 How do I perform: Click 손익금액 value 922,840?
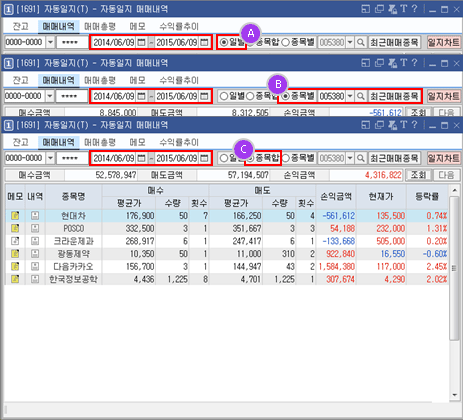(x=340, y=254)
